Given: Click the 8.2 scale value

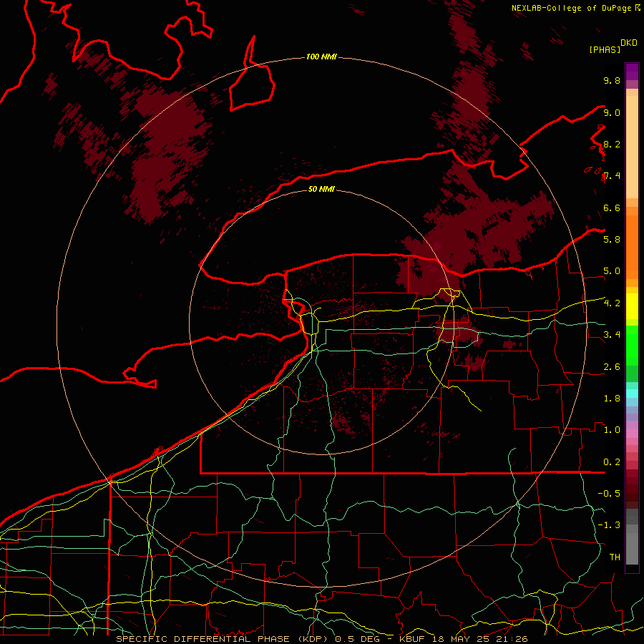Looking at the screenshot, I should [x=612, y=144].
